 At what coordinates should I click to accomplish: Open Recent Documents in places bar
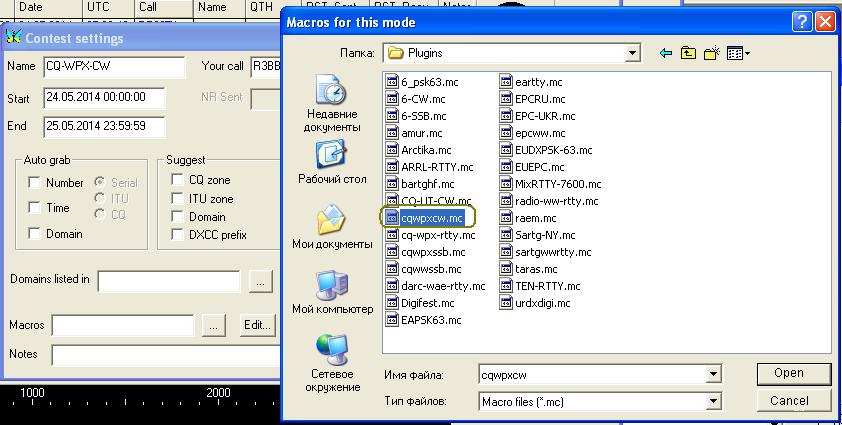[x=331, y=105]
